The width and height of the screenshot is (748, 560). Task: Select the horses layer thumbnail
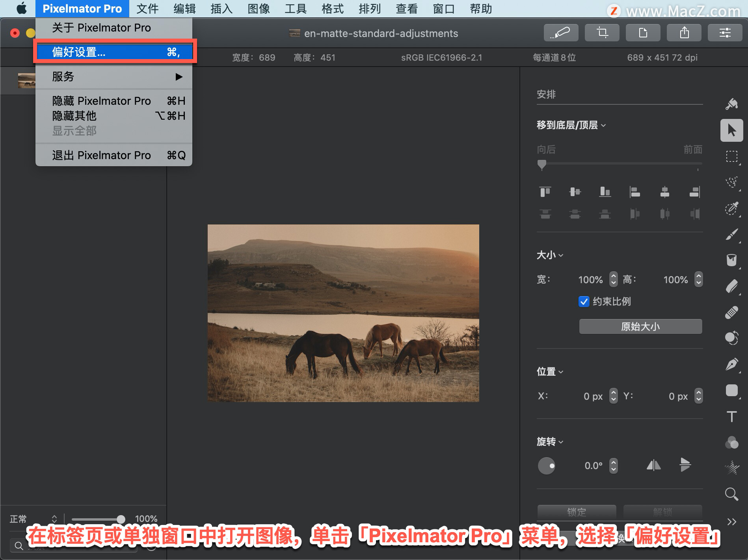[x=26, y=80]
